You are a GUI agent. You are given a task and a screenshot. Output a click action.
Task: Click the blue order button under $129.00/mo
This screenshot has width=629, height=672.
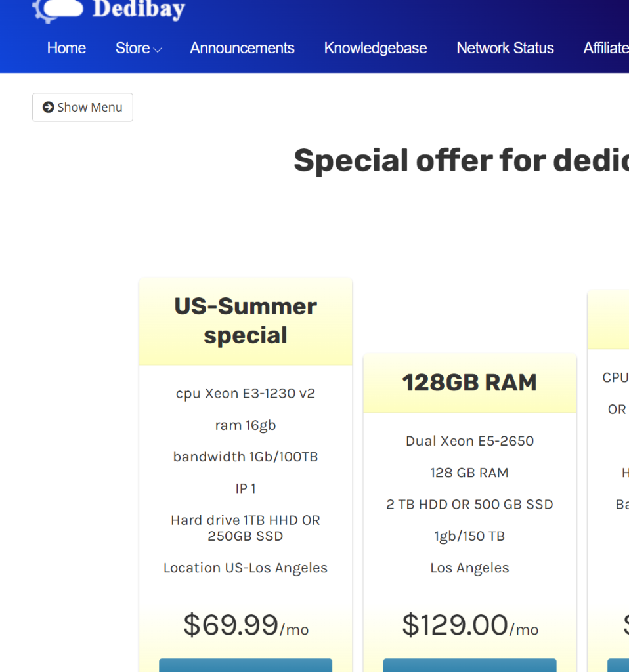(x=469, y=665)
